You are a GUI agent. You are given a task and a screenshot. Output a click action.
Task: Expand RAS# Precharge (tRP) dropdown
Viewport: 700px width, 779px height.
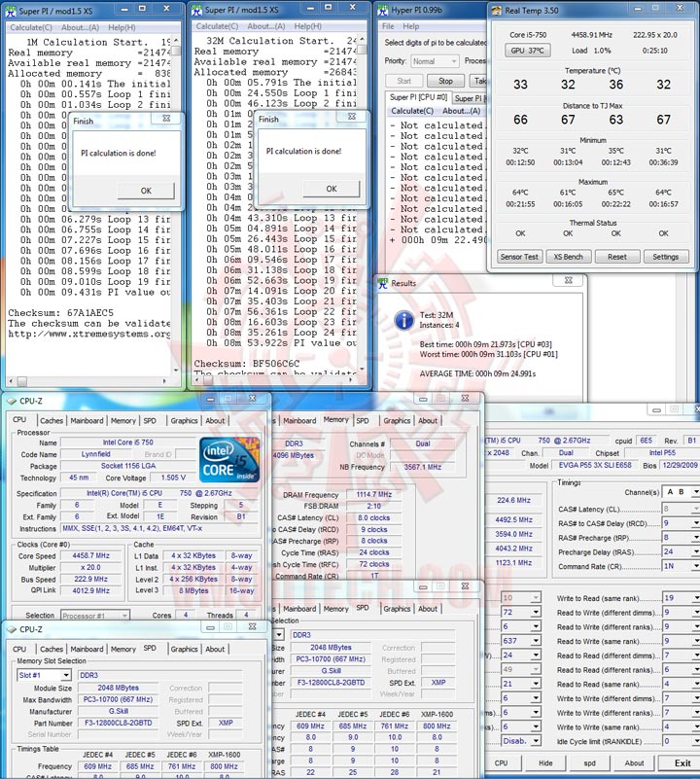point(695,538)
